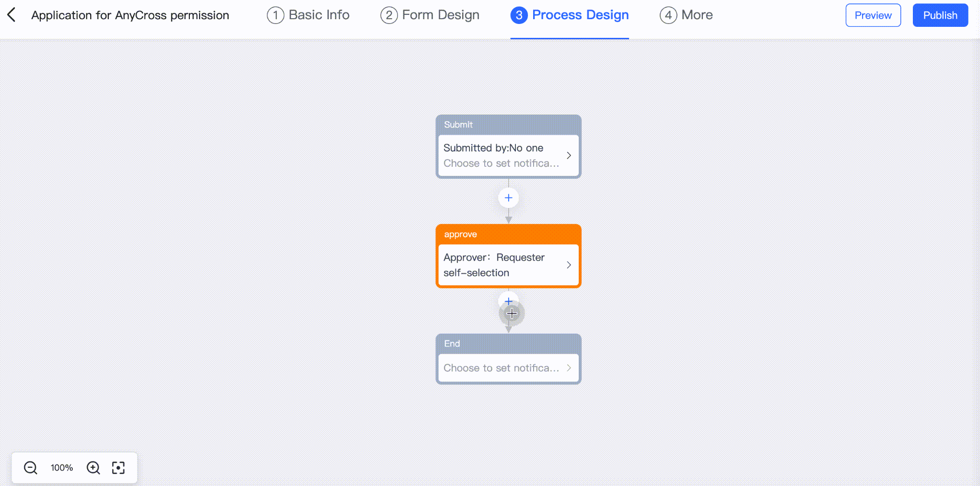This screenshot has height=486, width=980.
Task: Select the Process Design tab
Action: [569, 15]
